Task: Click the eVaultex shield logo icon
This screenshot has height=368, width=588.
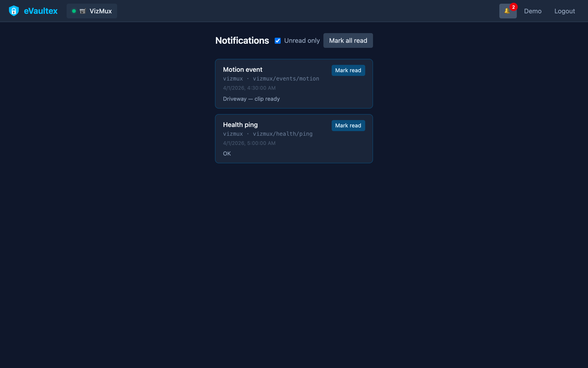Action: (14, 11)
